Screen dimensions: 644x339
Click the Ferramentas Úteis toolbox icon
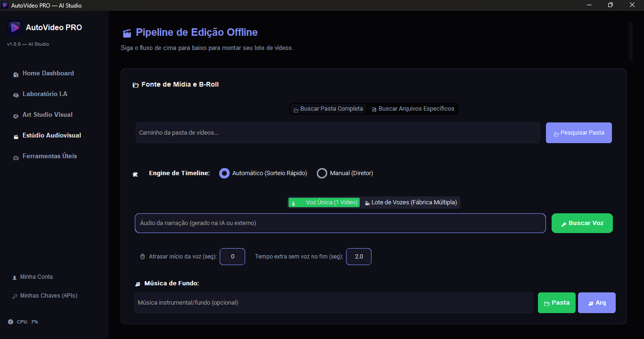(x=16, y=157)
